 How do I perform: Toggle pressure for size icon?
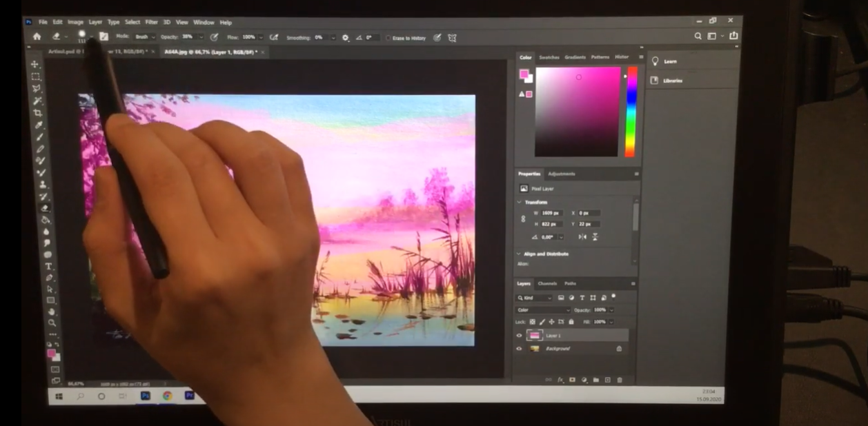(x=437, y=38)
